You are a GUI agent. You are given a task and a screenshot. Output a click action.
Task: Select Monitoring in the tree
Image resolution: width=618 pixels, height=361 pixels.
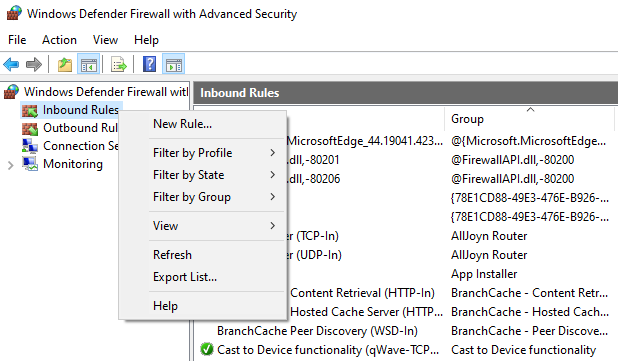click(x=73, y=164)
